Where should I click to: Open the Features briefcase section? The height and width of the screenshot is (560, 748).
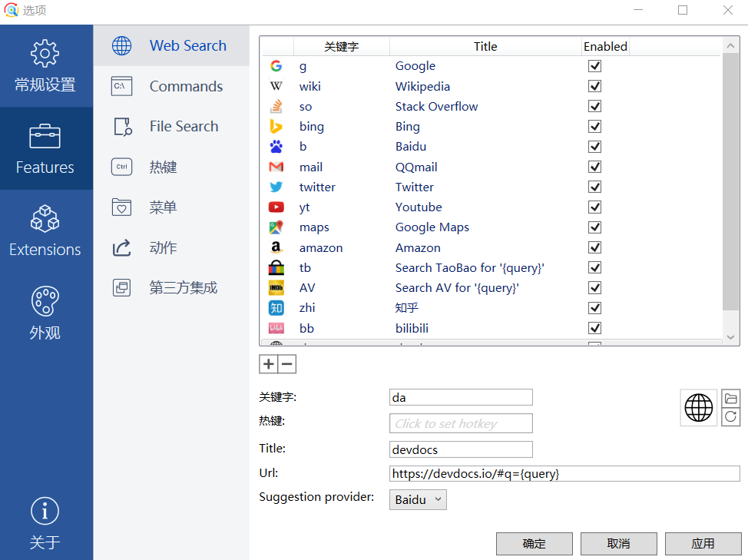point(46,148)
